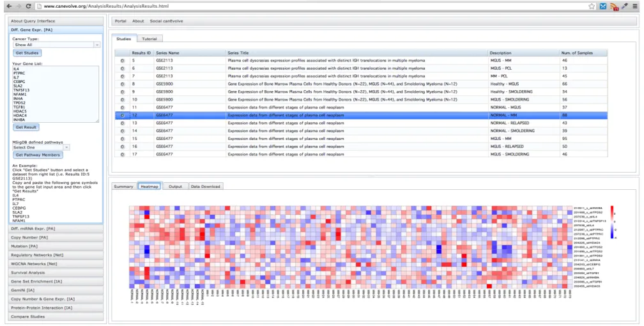This screenshot has height=326, width=644.
Task: Click the Get Studies button
Action: coord(27,53)
